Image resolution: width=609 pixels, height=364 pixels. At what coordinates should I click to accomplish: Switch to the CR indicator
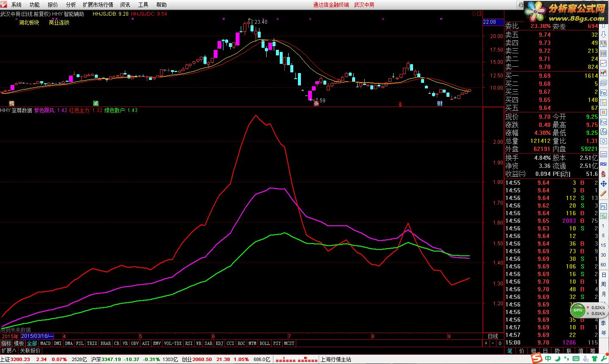[x=117, y=343]
